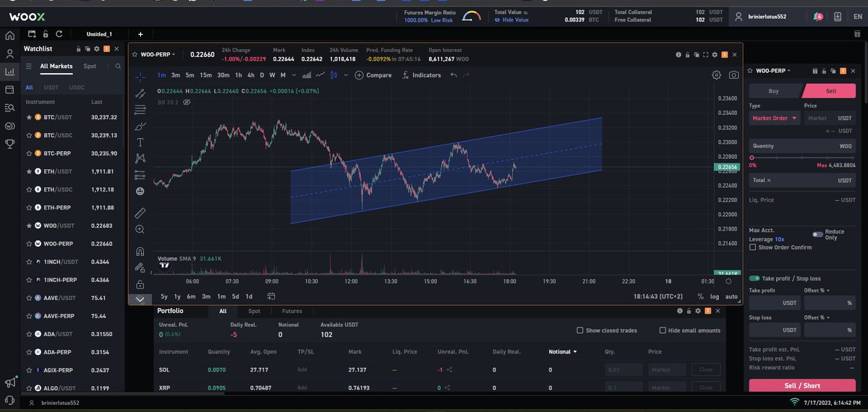Image resolution: width=868 pixels, height=412 pixels.
Task: Select the chart pattern tool
Action: coord(140,158)
